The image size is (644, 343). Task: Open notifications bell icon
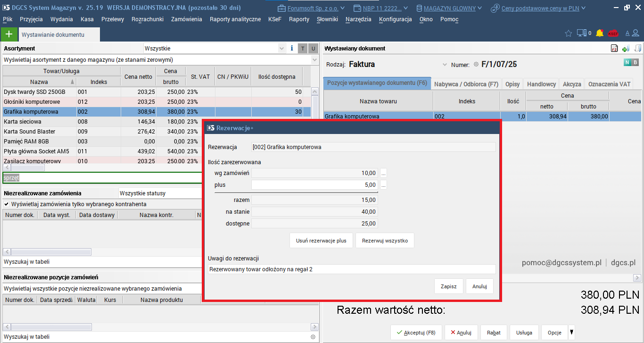[600, 33]
